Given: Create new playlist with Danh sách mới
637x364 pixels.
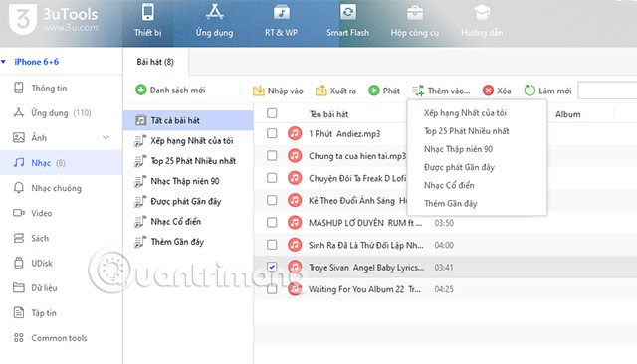Looking at the screenshot, I should [x=170, y=90].
